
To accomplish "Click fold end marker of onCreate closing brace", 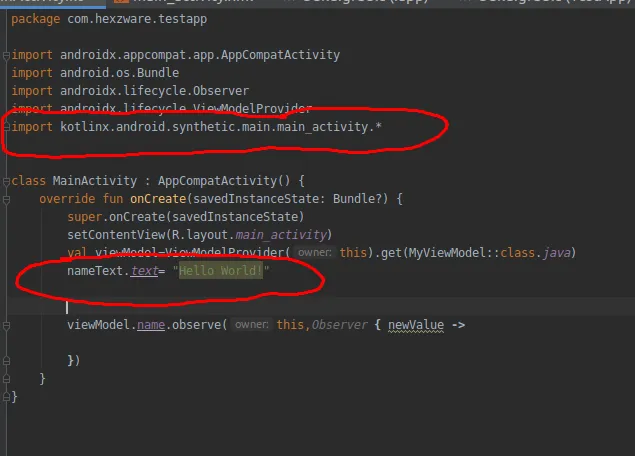I will point(6,379).
